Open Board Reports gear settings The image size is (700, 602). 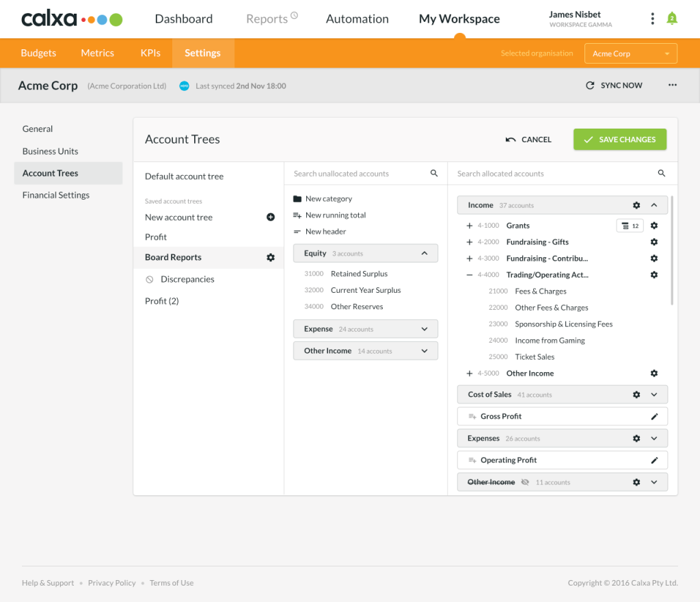[271, 257]
